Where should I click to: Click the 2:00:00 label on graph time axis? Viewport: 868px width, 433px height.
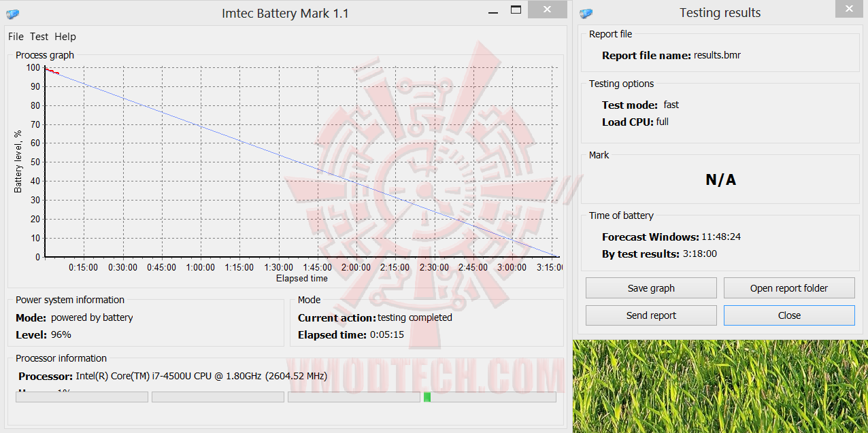tap(356, 268)
